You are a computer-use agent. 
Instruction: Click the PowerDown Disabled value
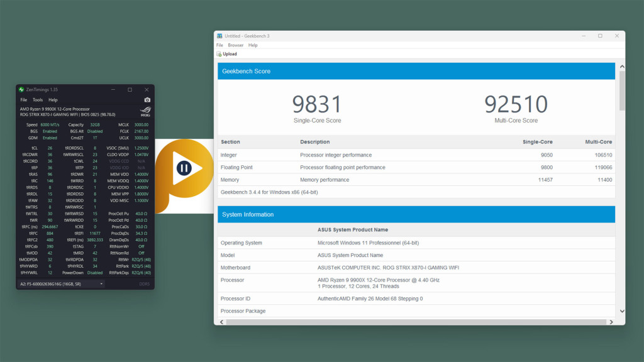[x=95, y=273]
